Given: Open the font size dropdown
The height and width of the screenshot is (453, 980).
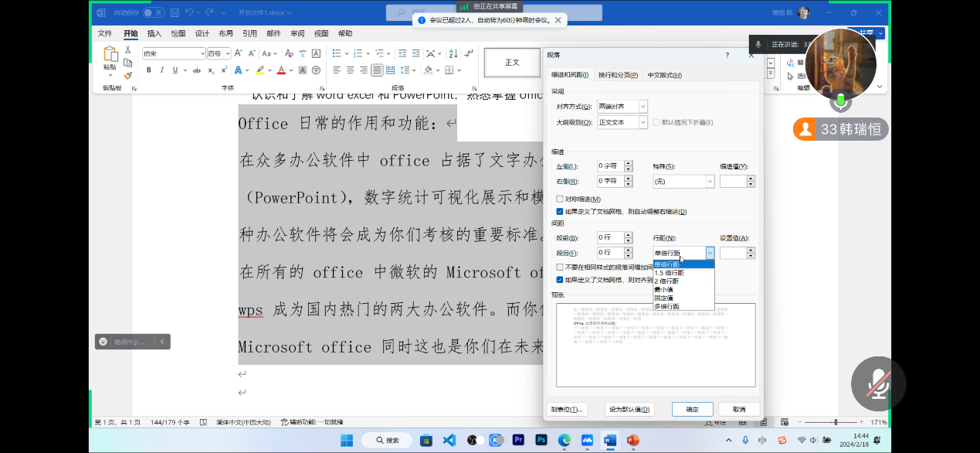Looking at the screenshot, I should [x=227, y=53].
